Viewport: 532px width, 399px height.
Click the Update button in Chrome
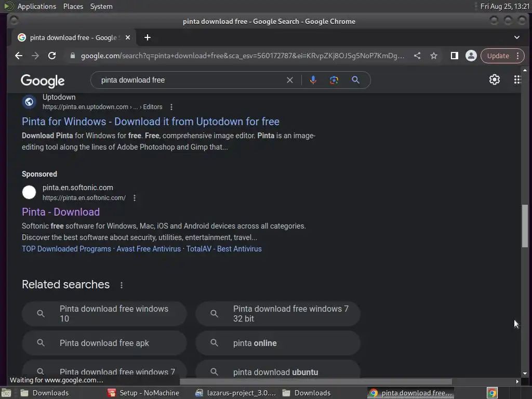point(498,56)
